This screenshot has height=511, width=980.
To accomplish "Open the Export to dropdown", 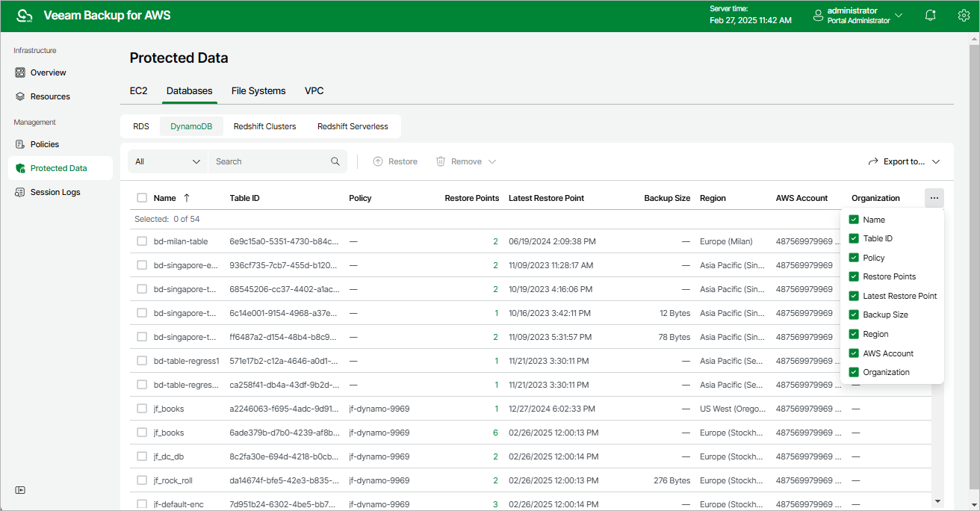I will pyautogui.click(x=904, y=161).
